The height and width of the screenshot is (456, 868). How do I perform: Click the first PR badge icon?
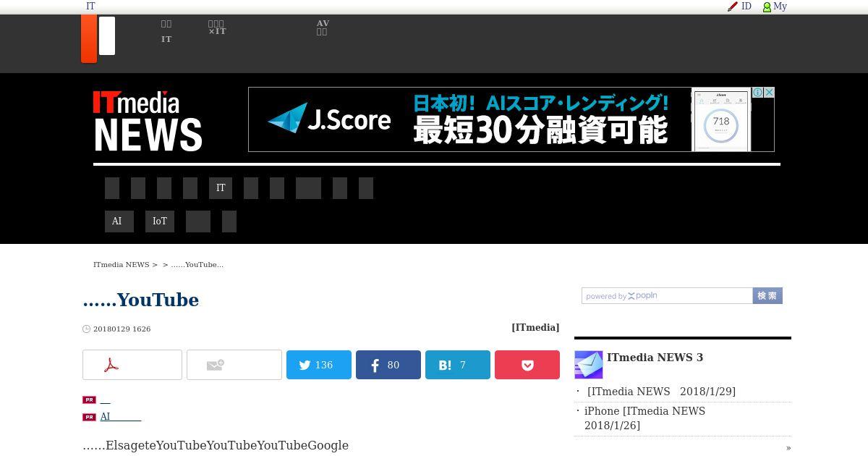pos(89,400)
